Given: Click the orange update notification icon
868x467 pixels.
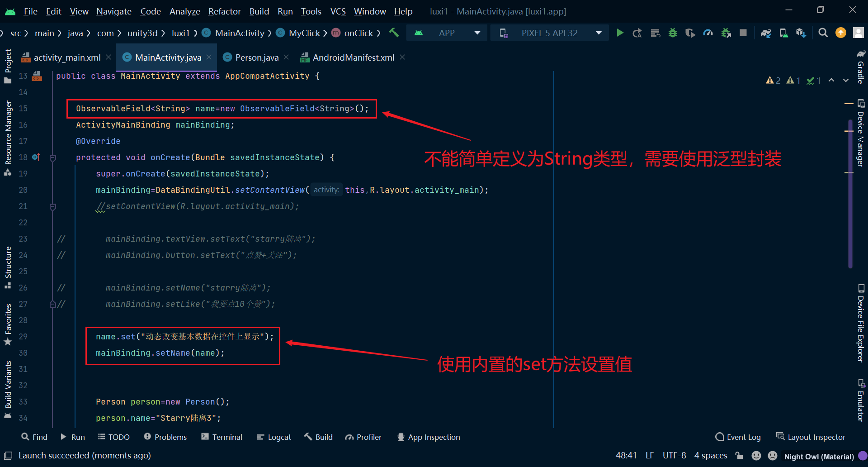Looking at the screenshot, I should (x=841, y=33).
